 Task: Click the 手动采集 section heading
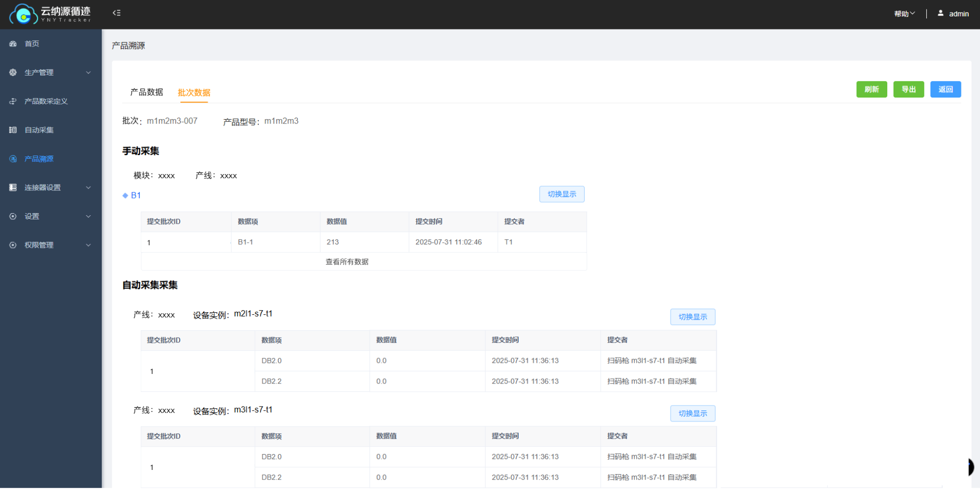point(141,151)
